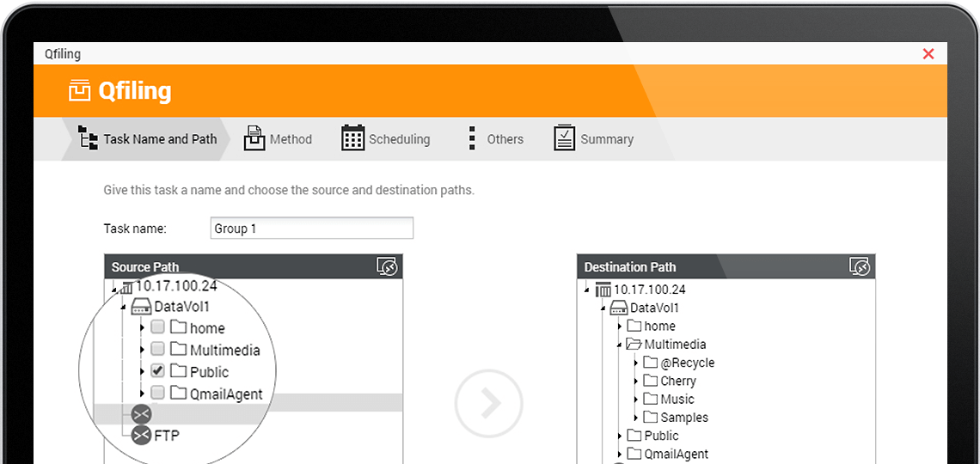Close the Qfiling window

(928, 54)
